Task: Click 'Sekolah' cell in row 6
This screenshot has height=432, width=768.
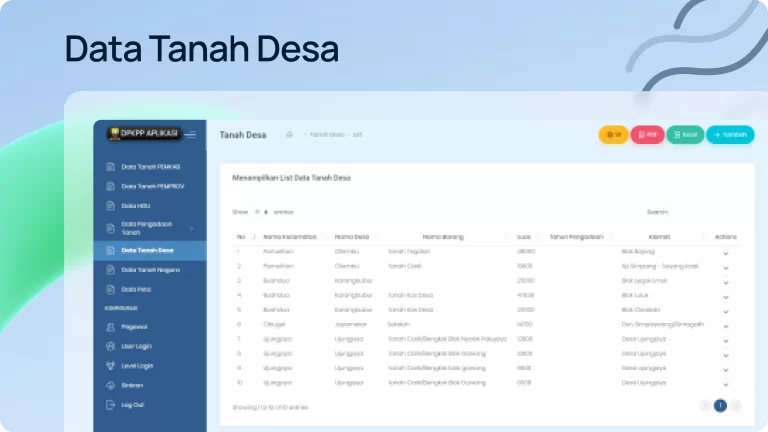Action: click(x=398, y=324)
